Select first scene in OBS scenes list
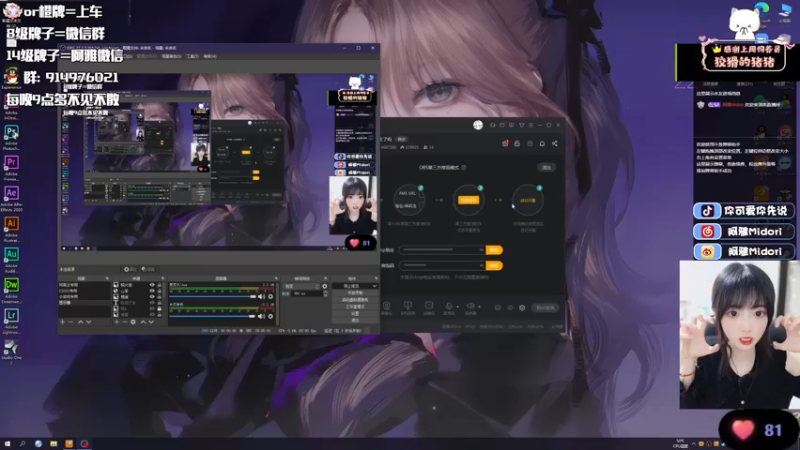This screenshot has width=800, height=450. coord(85,285)
